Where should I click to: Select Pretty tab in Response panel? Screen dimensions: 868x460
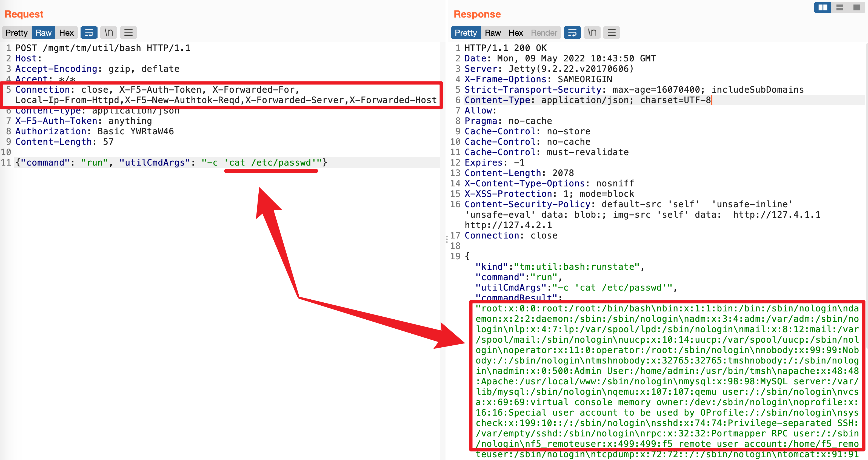(466, 33)
